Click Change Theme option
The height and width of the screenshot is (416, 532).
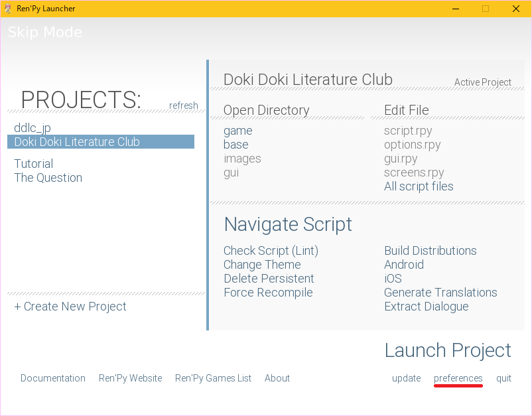tap(262, 265)
